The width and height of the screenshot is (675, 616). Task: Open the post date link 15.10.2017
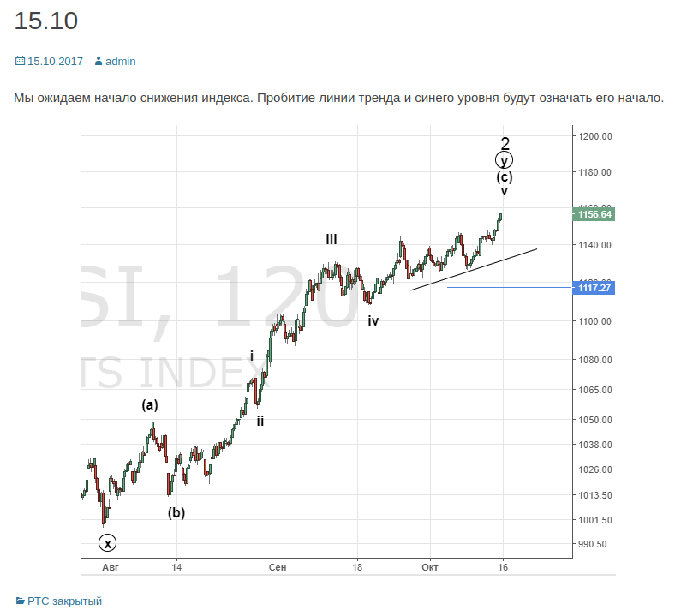[x=55, y=61]
